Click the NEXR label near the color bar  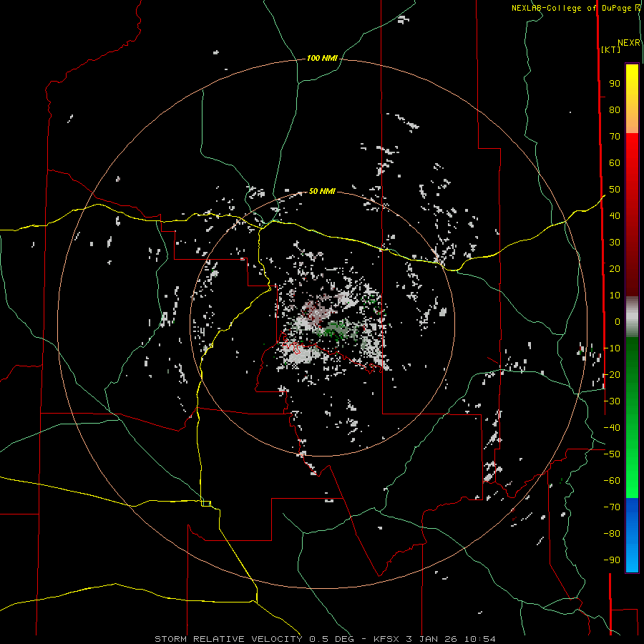629,43
